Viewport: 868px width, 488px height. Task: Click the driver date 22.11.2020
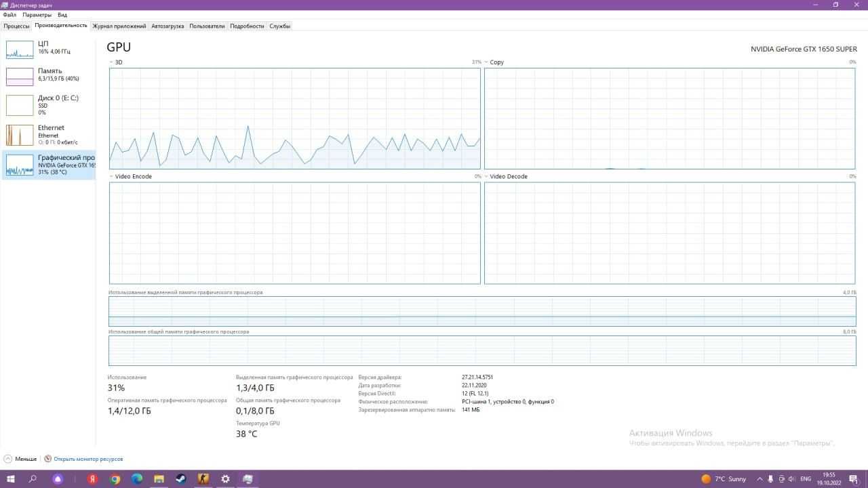coord(474,385)
